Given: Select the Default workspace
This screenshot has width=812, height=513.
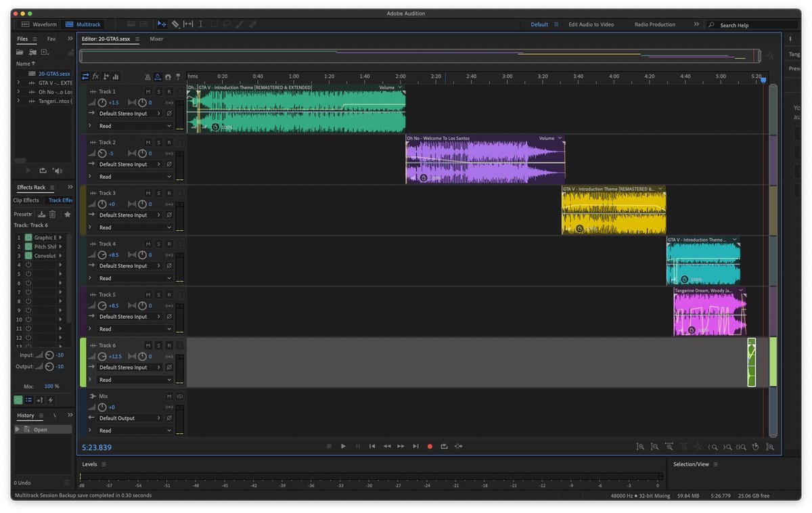Looking at the screenshot, I should pos(539,24).
